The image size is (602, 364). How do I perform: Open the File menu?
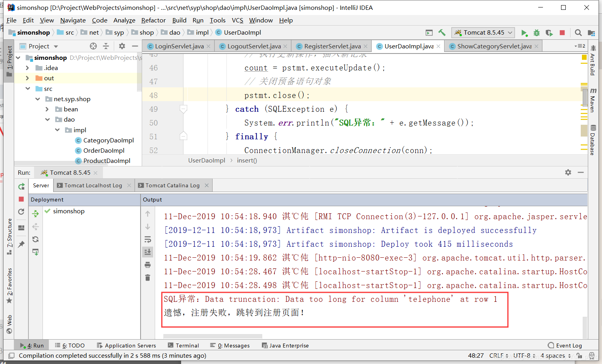point(11,20)
